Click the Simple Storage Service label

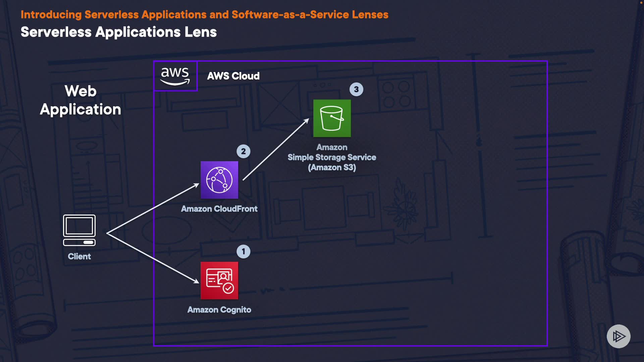[332, 157]
